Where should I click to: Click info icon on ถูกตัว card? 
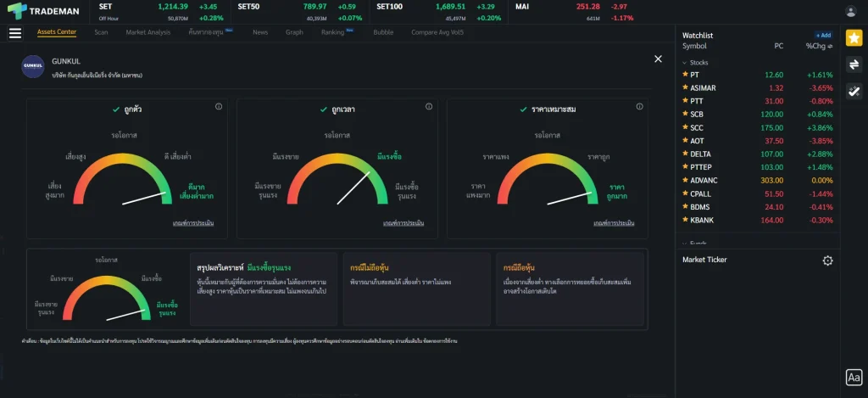[x=219, y=107]
